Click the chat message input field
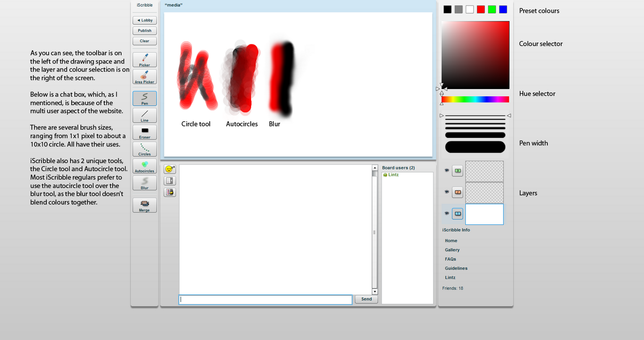644x340 pixels. (x=266, y=299)
